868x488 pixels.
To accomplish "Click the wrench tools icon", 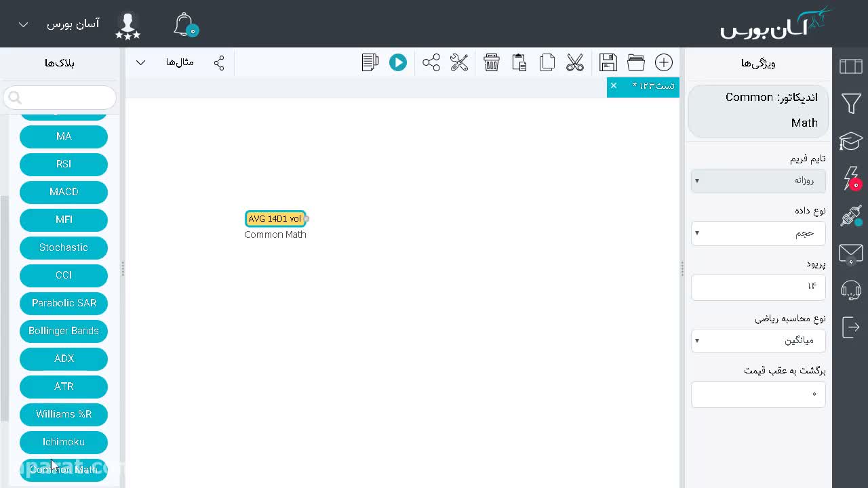I will 459,62.
